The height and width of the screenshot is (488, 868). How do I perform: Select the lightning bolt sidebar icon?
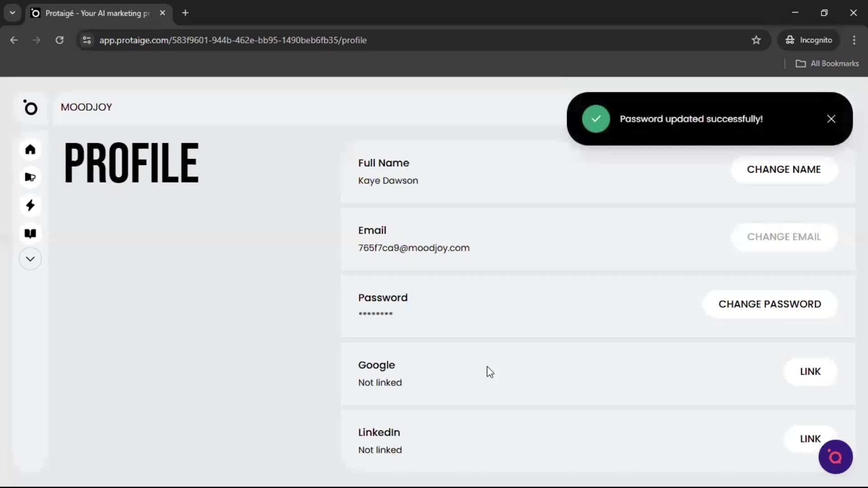tap(30, 206)
